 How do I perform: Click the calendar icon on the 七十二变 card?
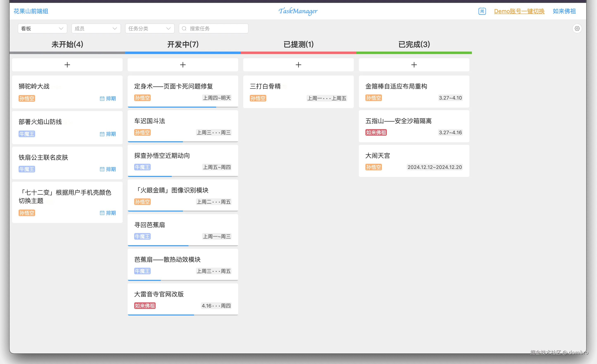pos(102,213)
